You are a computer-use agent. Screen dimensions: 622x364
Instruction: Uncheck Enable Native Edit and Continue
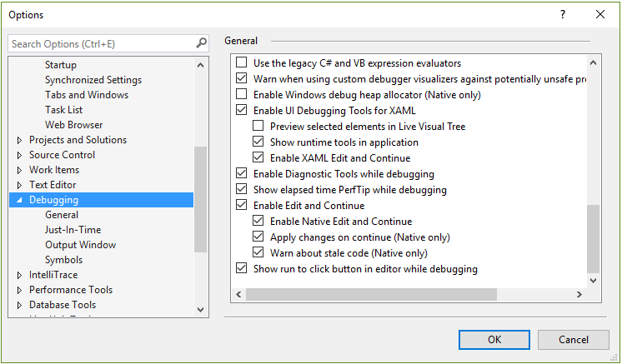(258, 222)
